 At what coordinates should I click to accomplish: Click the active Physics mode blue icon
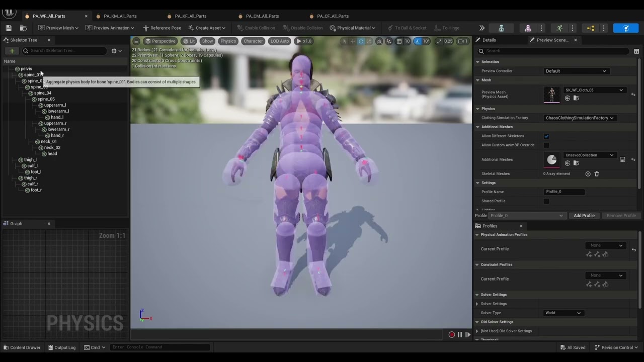(x=626, y=28)
